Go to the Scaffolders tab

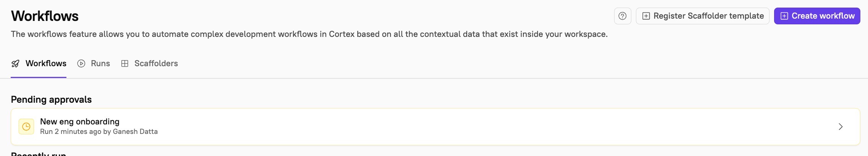pyautogui.click(x=156, y=64)
